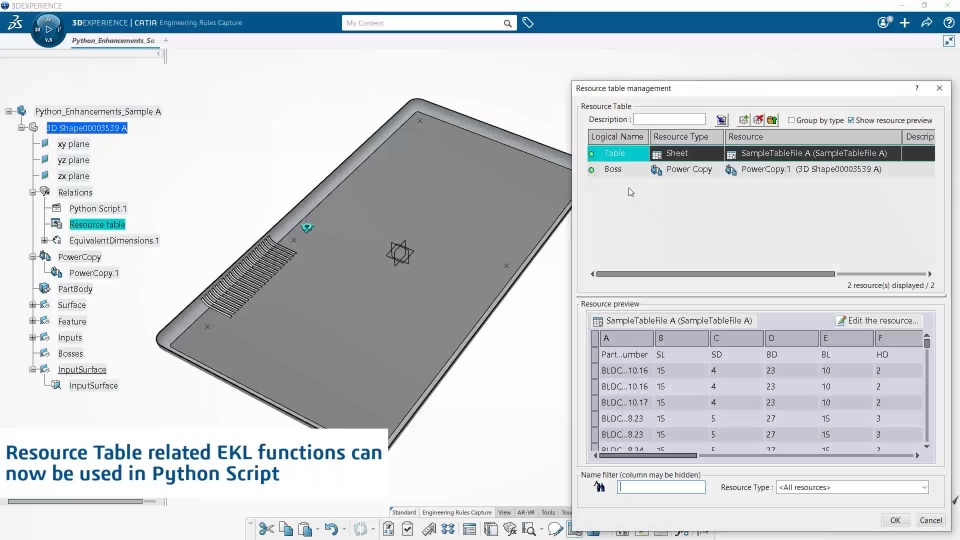The height and width of the screenshot is (540, 960).
Task: Click Cancel in Resource table management
Action: 931,520
